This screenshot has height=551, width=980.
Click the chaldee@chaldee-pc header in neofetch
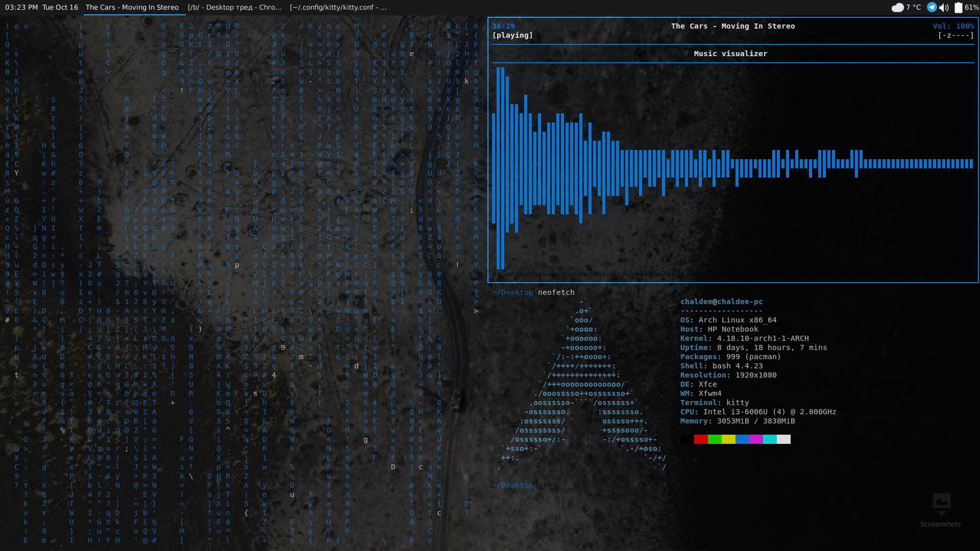[x=722, y=302]
